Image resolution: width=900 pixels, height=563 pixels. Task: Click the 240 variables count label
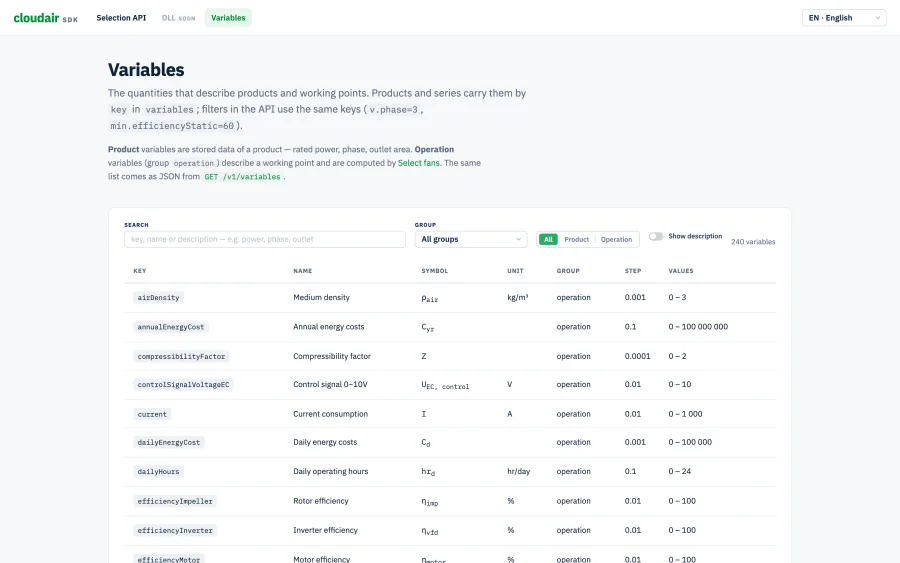pos(753,242)
